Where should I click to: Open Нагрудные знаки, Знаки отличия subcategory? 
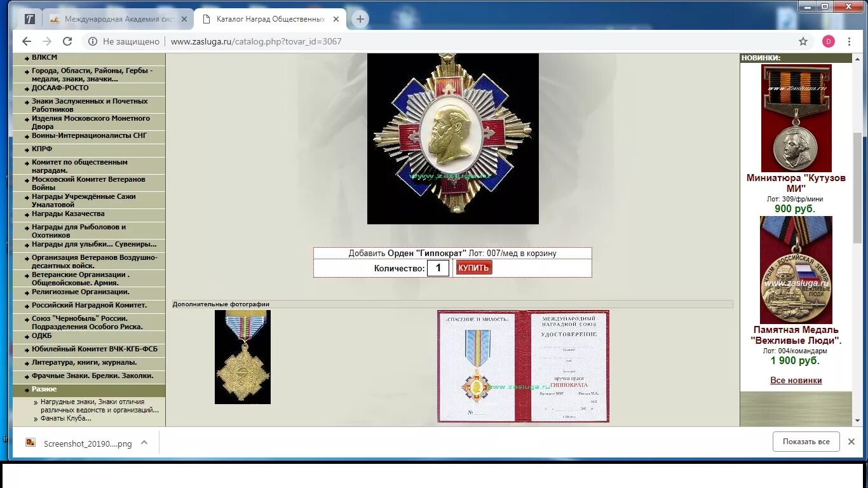pyautogui.click(x=99, y=405)
